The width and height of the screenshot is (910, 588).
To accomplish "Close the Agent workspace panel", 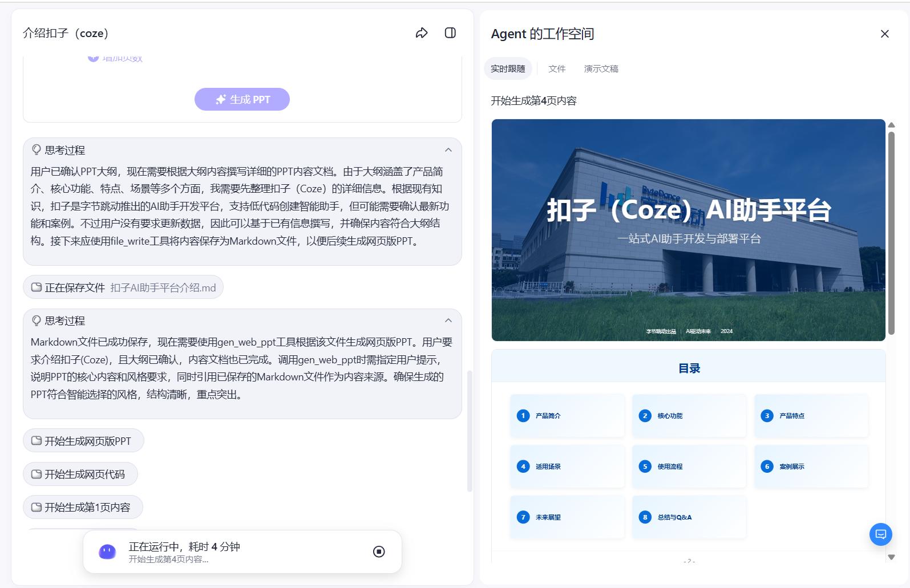I will pos(884,34).
